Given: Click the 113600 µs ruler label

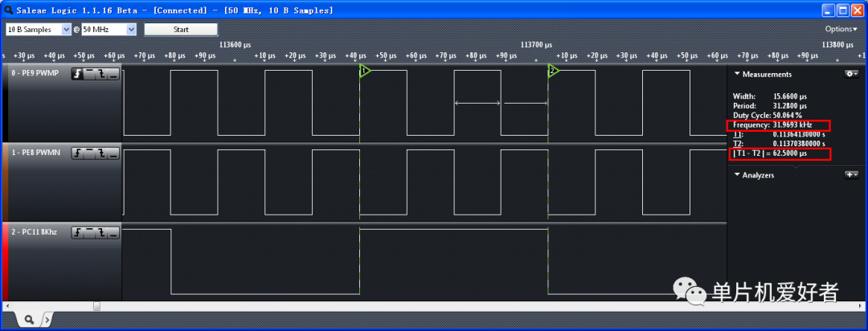Looking at the screenshot, I should (235, 45).
